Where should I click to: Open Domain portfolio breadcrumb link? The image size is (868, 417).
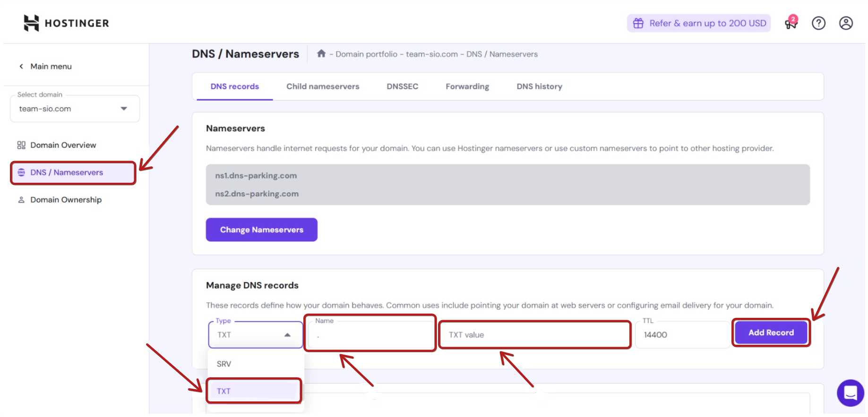pos(366,54)
